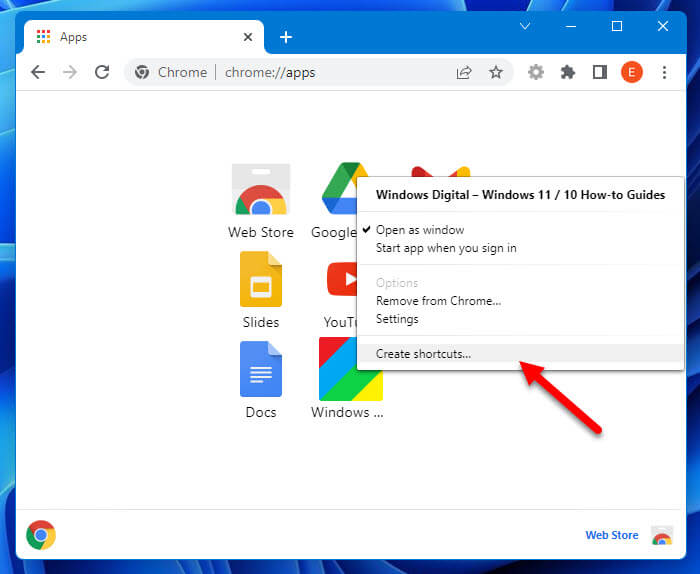This screenshot has width=700, height=574.
Task: Open the Gmail app icon
Action: pos(441,171)
